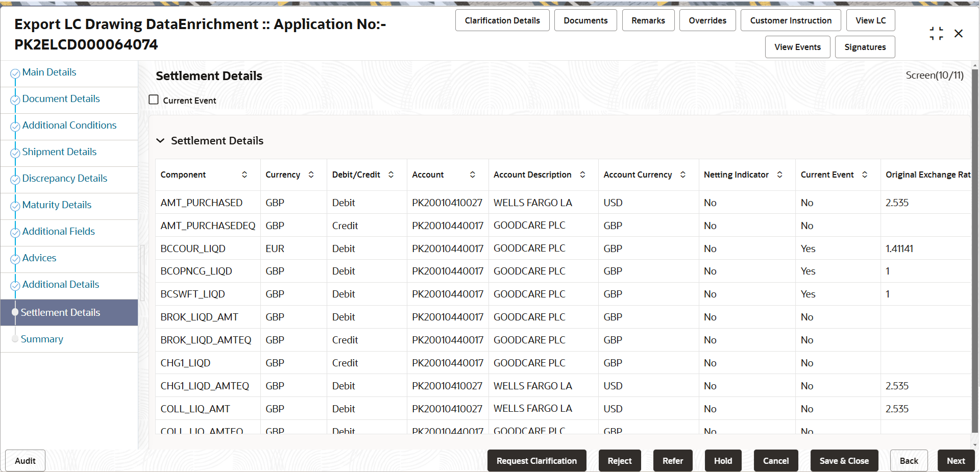
Task: Go to the Main Details step
Action: 49,72
